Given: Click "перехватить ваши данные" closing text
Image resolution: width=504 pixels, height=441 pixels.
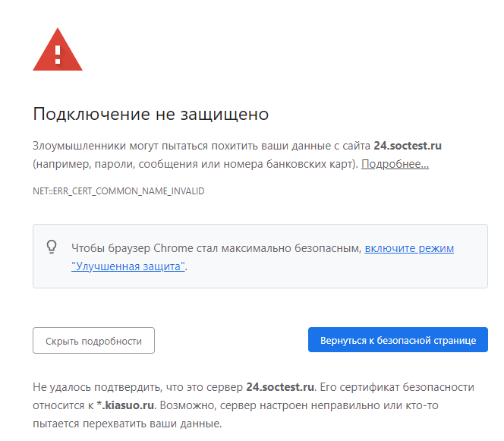Looking at the screenshot, I should [151, 424].
